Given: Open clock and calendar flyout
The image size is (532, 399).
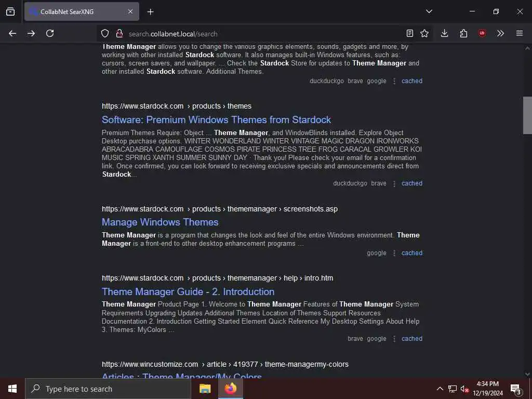Looking at the screenshot, I should [487, 389].
